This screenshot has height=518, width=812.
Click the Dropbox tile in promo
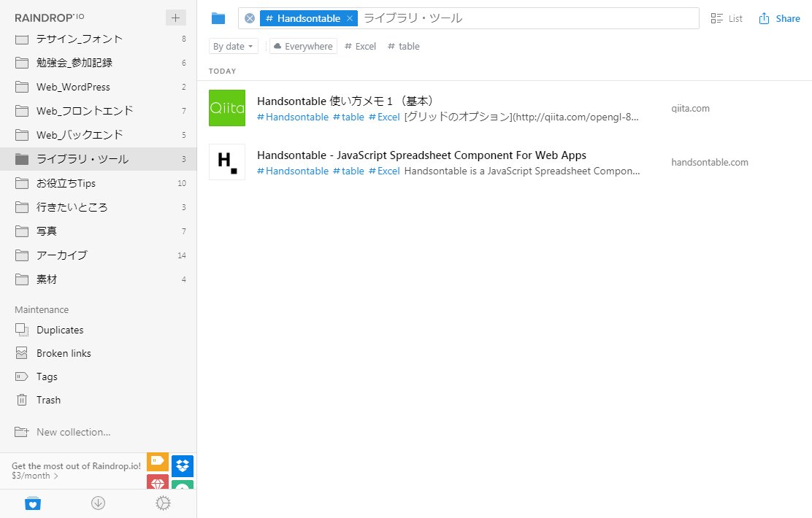pos(183,465)
